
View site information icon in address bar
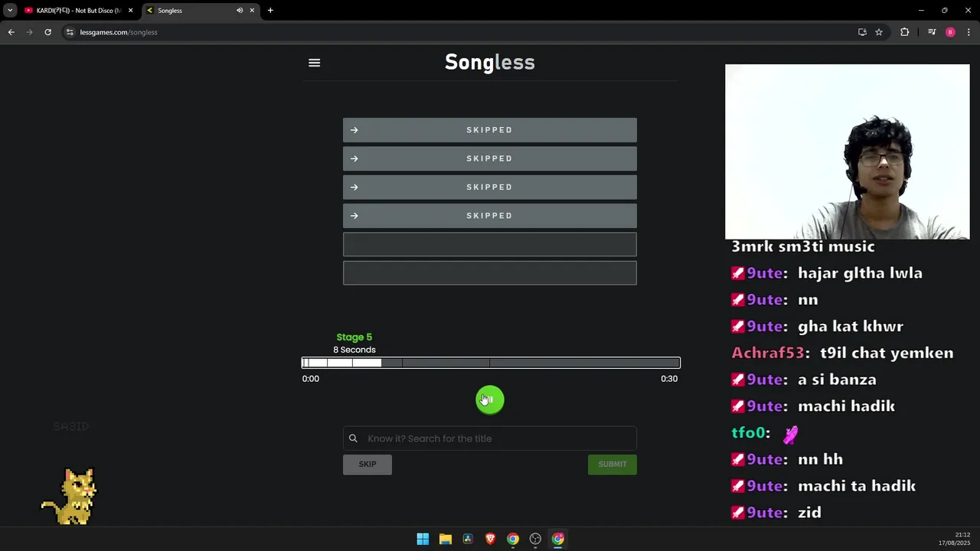click(70, 32)
